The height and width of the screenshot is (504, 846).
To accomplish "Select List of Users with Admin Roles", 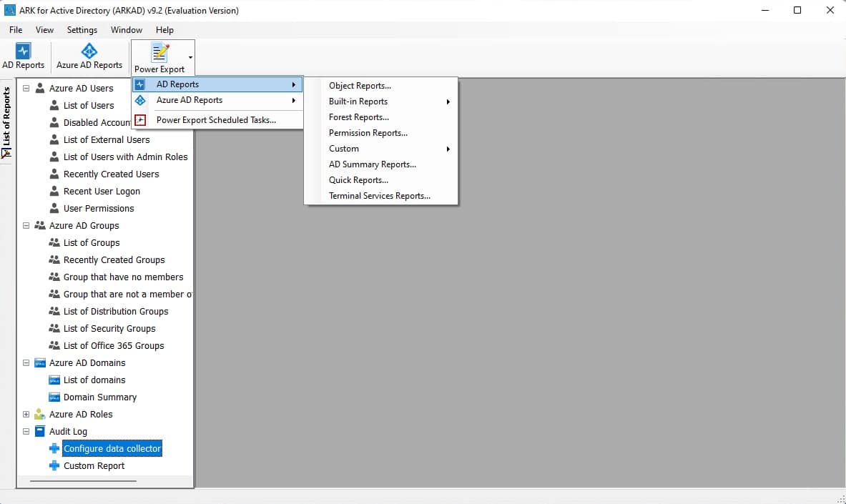I will point(125,157).
